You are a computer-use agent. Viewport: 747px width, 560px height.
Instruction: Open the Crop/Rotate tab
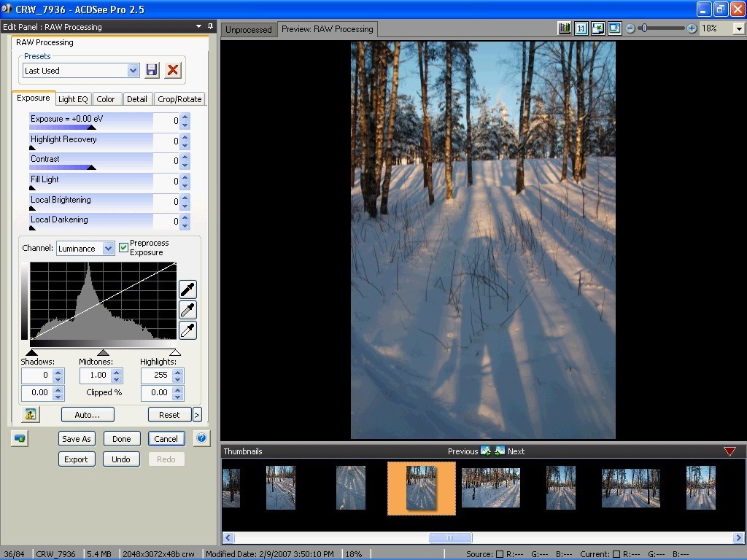[x=179, y=98]
